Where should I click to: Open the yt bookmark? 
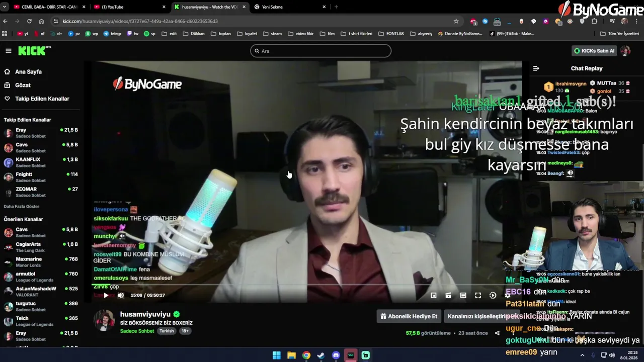tap(23, 34)
